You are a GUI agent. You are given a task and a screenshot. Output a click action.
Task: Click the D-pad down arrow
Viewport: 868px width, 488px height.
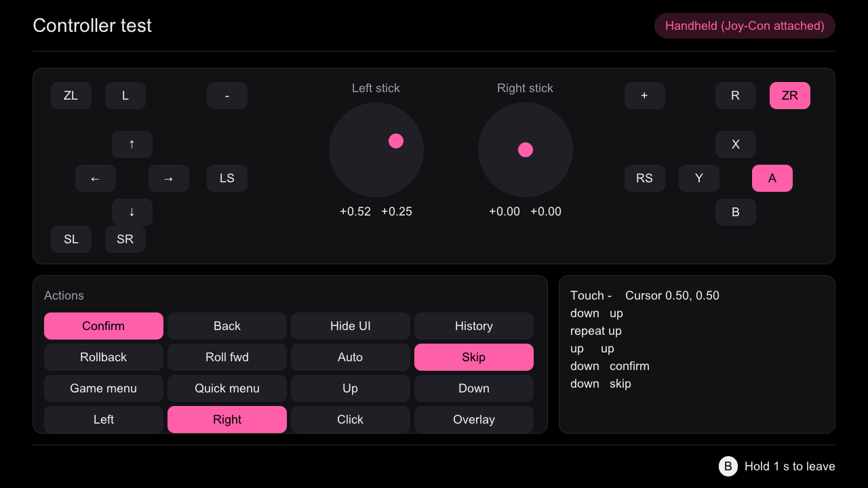click(132, 212)
